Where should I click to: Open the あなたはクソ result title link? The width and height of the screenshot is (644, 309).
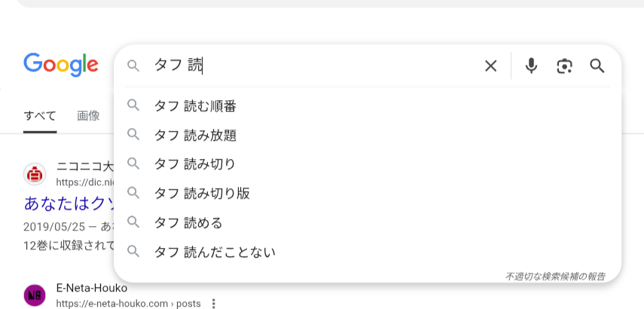click(x=69, y=203)
